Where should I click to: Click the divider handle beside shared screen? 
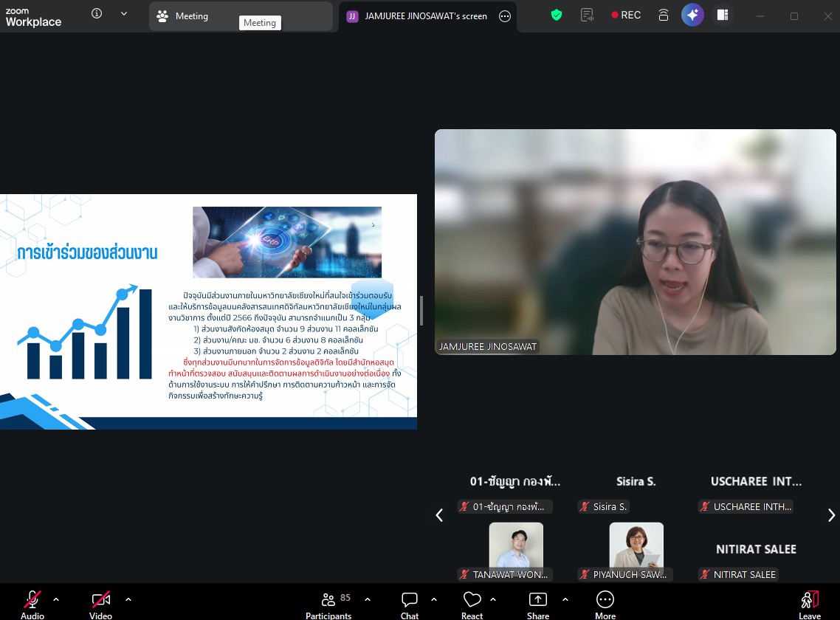[x=421, y=311]
